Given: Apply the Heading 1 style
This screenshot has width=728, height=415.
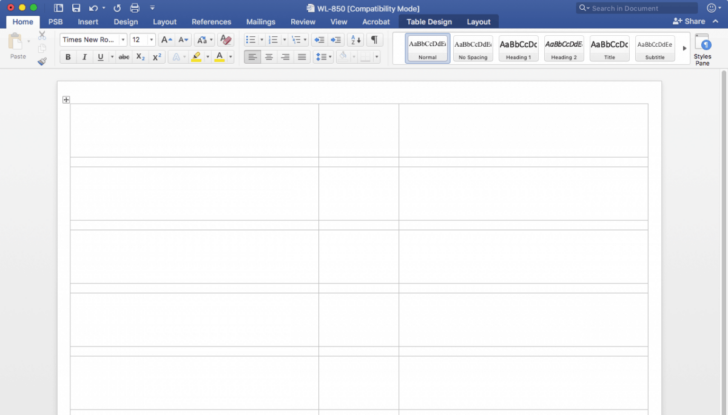Looking at the screenshot, I should point(518,48).
